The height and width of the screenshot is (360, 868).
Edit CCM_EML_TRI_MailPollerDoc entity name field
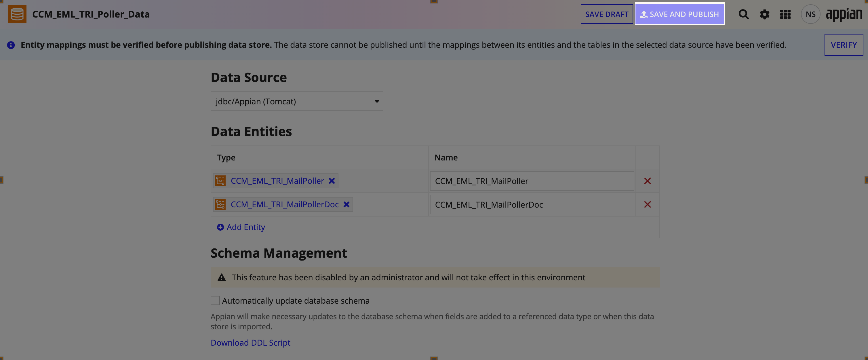(x=532, y=204)
